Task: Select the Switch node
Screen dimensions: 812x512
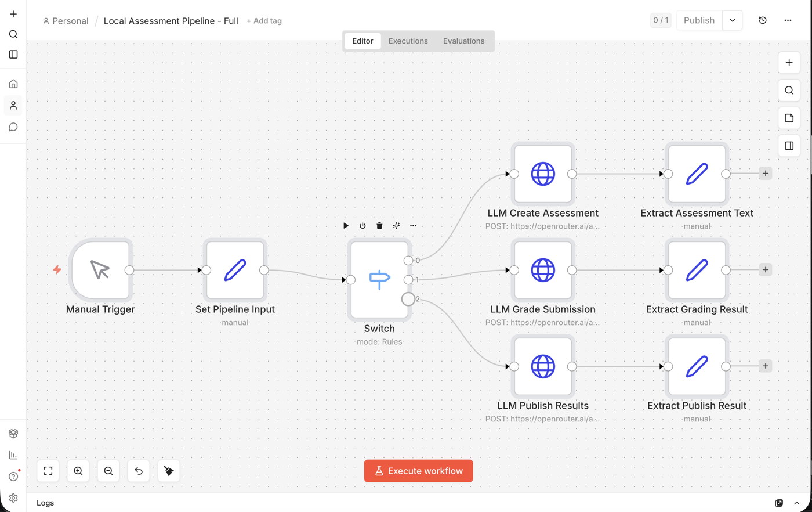Action: [379, 279]
